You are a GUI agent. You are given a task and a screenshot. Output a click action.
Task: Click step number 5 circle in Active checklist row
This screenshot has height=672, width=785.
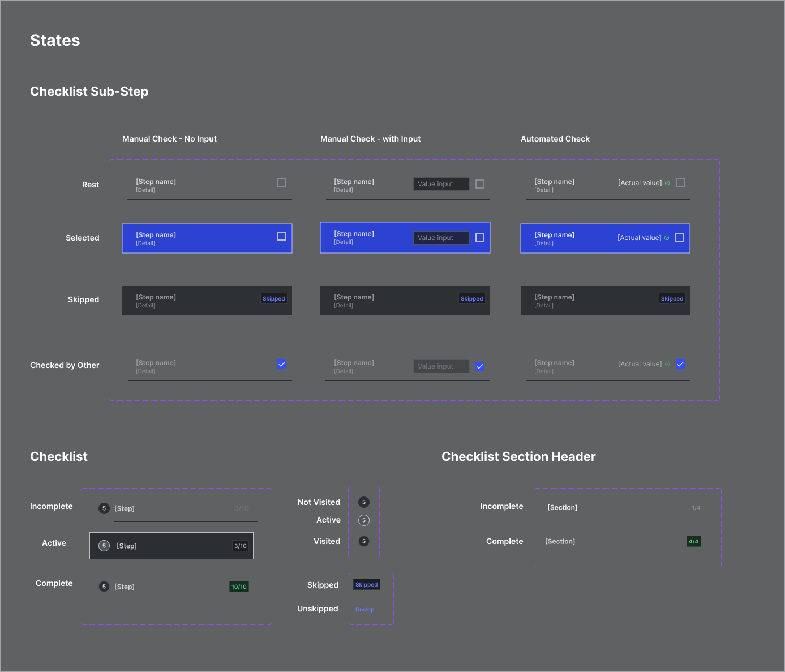[104, 546]
